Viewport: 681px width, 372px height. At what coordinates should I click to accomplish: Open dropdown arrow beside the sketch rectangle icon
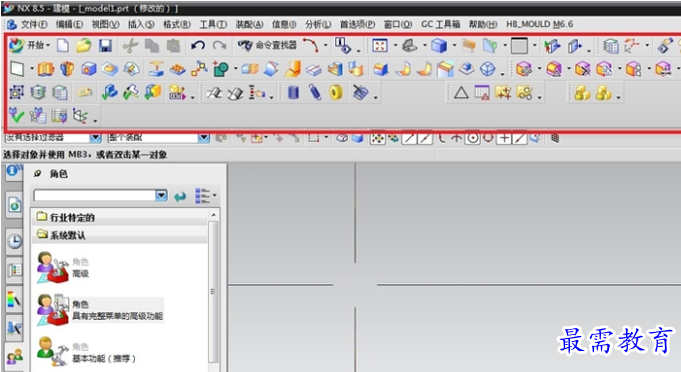click(x=32, y=69)
